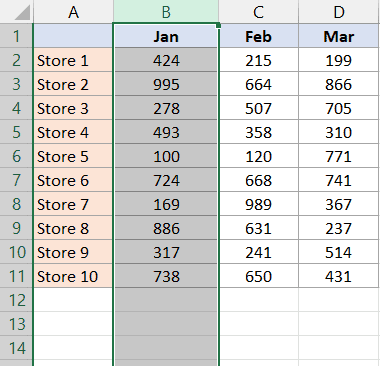Click the cell containing 741
Viewport: 380px width, 366px height.
(339, 180)
